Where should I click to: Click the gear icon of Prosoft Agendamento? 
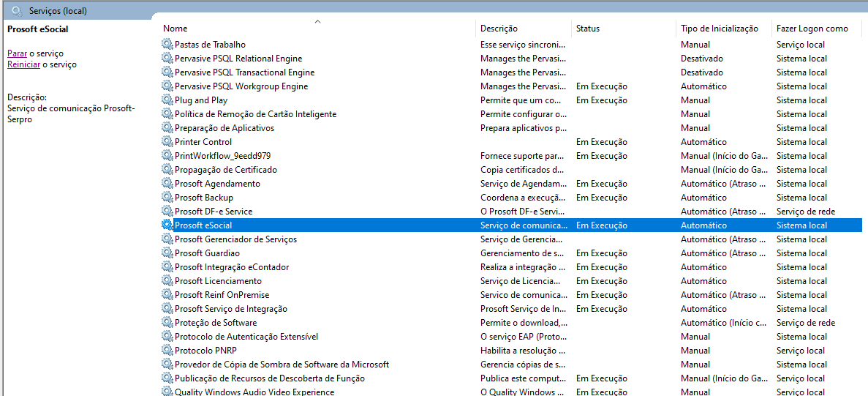(x=167, y=183)
